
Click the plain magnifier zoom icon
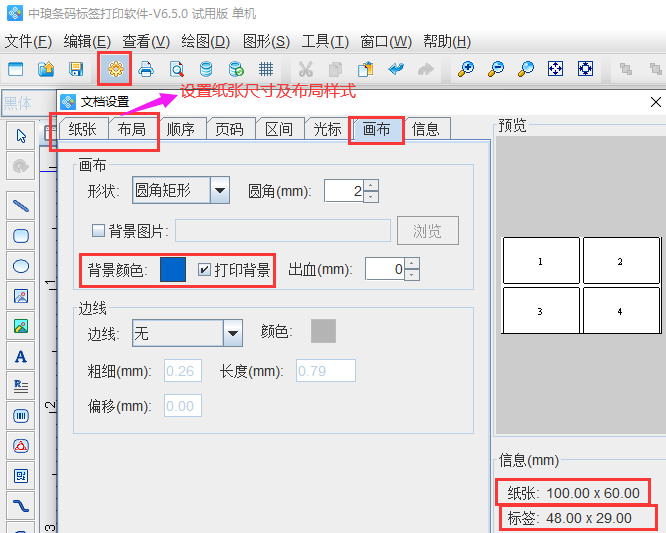tap(526, 69)
